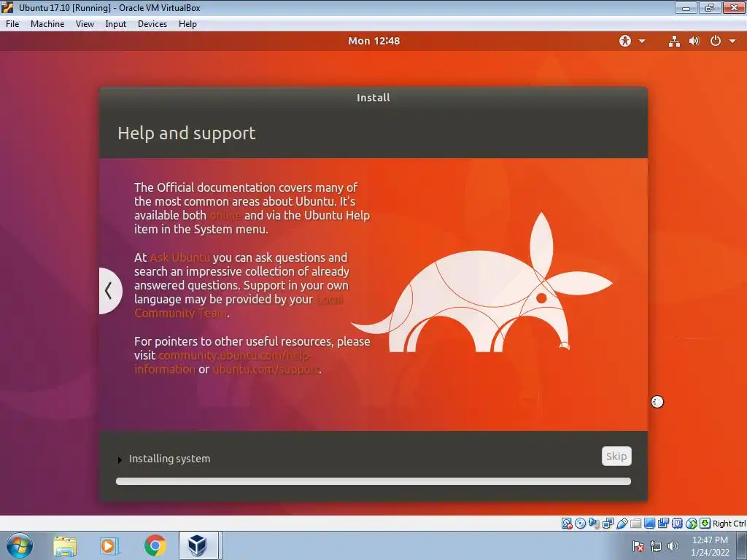Click the Help and support slide heading
This screenshot has width=747, height=560.
(187, 133)
